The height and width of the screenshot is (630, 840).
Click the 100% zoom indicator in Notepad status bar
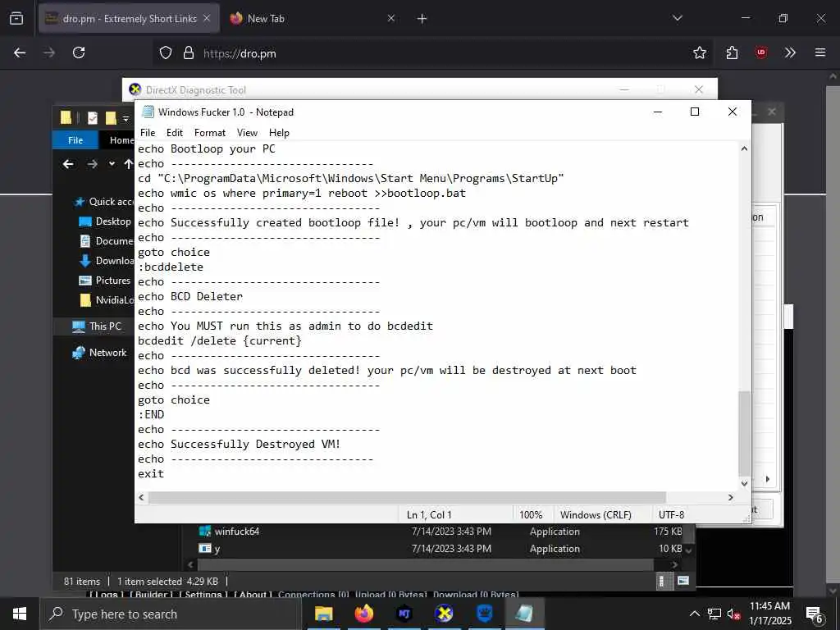(531, 515)
